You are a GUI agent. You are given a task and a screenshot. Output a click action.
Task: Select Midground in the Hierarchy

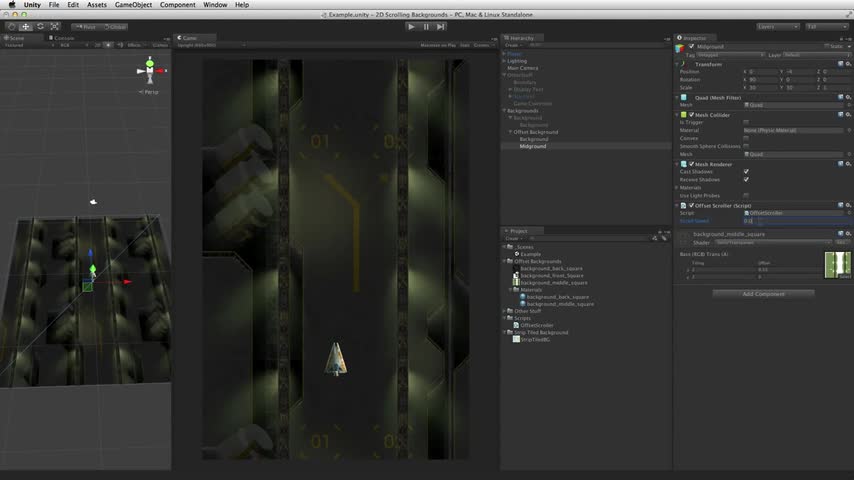pyautogui.click(x=533, y=147)
